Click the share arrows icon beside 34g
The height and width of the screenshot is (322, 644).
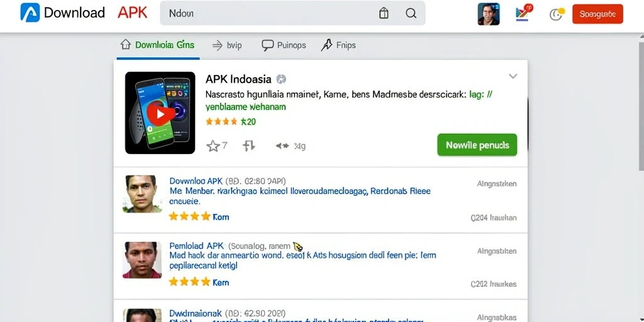[x=282, y=146]
